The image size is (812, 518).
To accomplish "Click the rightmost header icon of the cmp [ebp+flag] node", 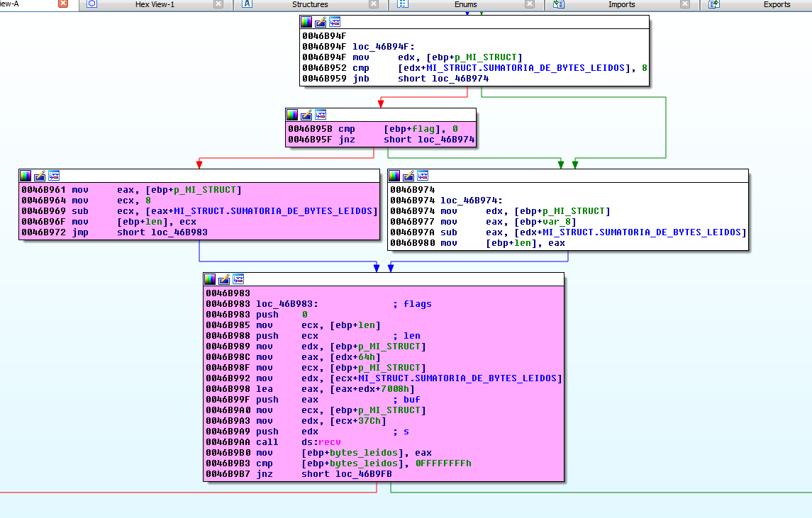I will point(321,115).
